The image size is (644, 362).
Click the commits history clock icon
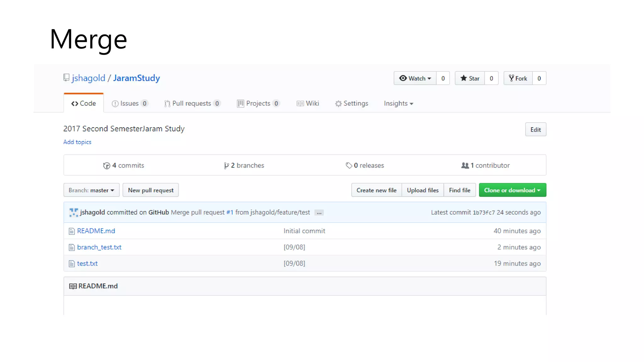click(107, 166)
